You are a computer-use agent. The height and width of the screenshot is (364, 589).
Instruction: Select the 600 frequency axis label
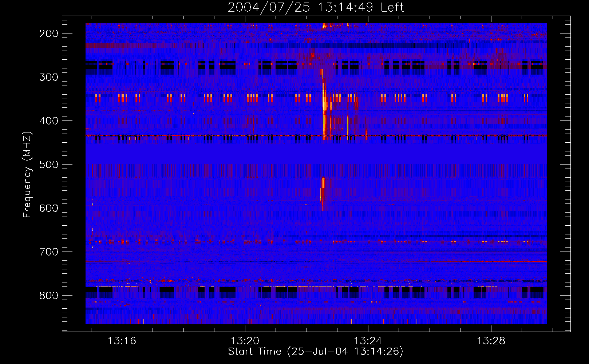[x=49, y=208]
